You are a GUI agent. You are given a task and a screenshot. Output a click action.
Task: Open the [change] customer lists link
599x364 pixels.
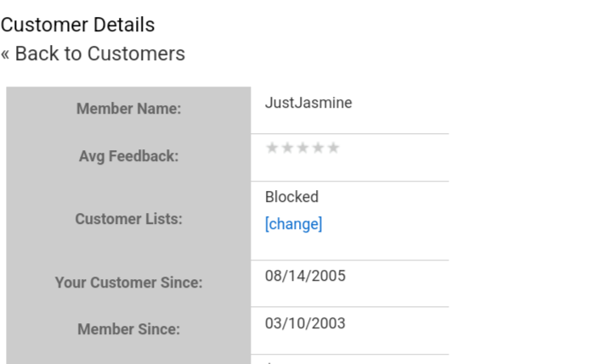(x=293, y=224)
